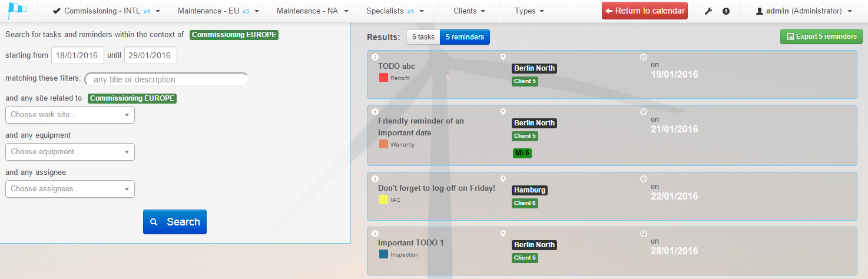Open the Clients menu
This screenshot has width=868, height=279.
469,11
